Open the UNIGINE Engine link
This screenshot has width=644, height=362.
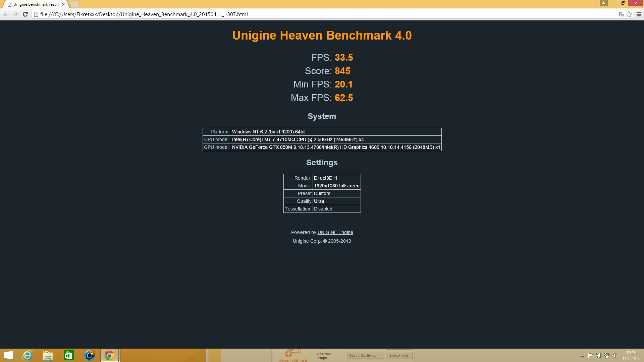pyautogui.click(x=335, y=232)
